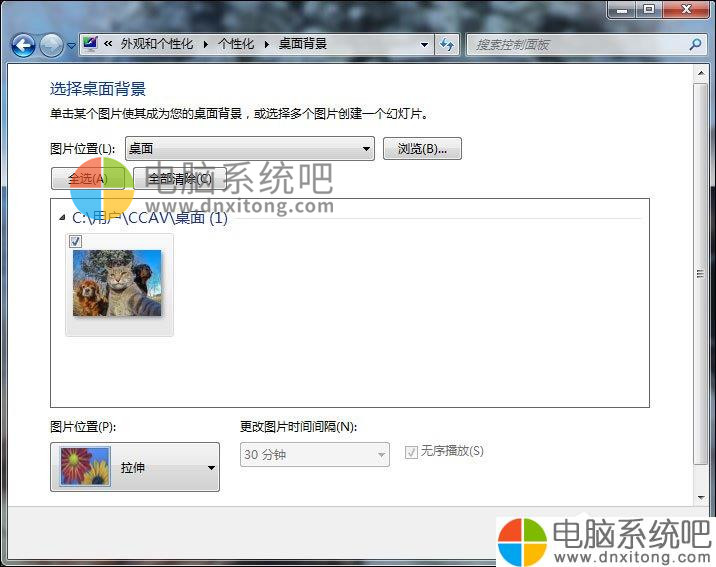This screenshot has height=567, width=716.
Task: Open the 30 分钟 interval dropdown
Action: (315, 455)
